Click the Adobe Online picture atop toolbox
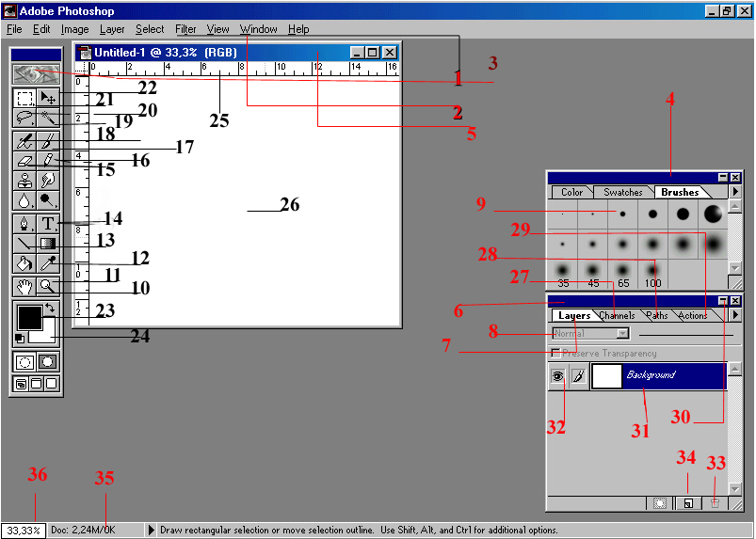 [x=37, y=74]
